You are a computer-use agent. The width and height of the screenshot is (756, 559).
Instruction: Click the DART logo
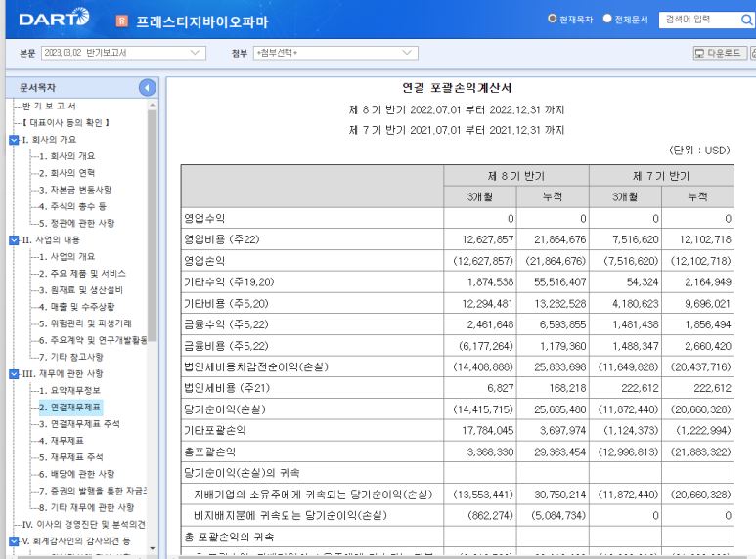54,19
